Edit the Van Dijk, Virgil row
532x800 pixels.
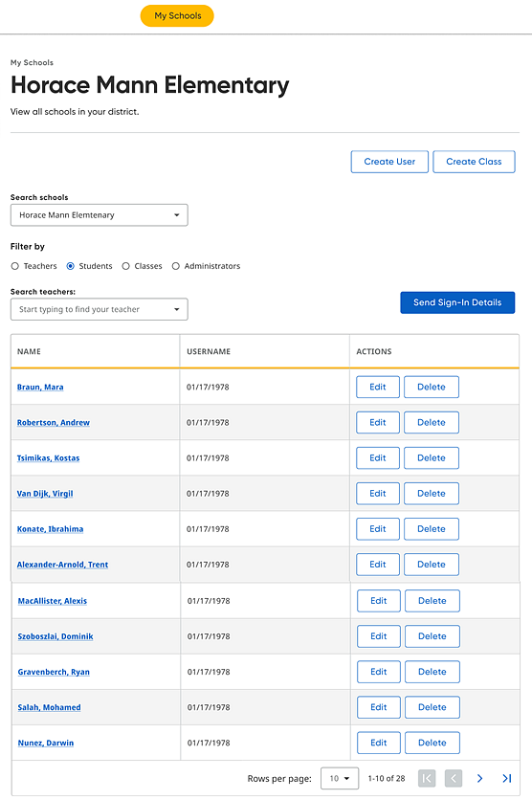click(x=378, y=494)
